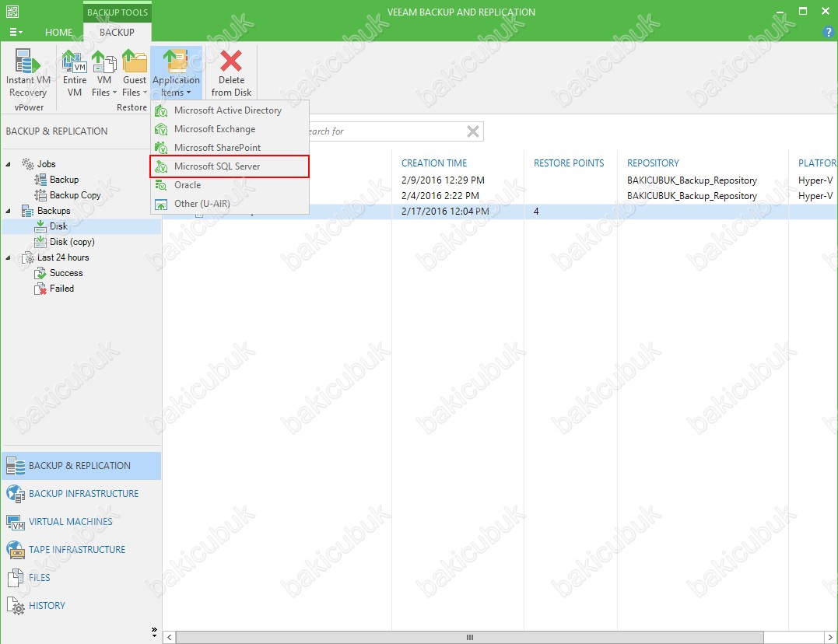The image size is (838, 644).
Task: Click the help question mark icon
Action: pyautogui.click(x=828, y=32)
